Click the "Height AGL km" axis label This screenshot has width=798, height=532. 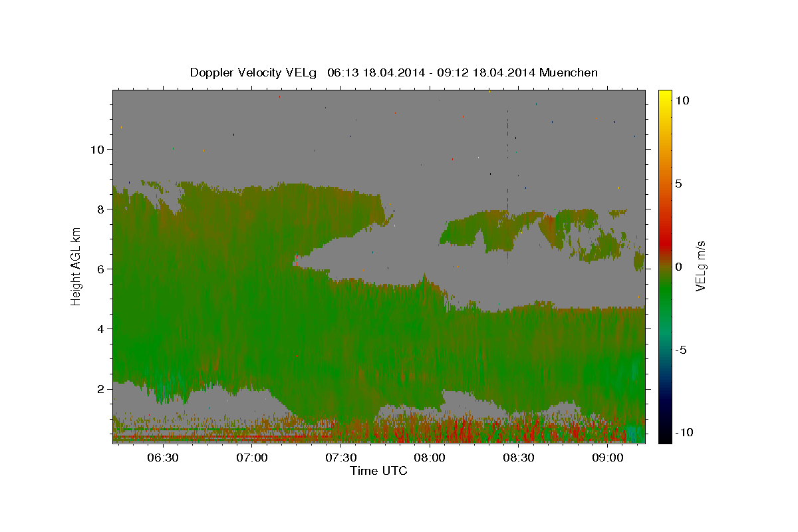pyautogui.click(x=76, y=266)
